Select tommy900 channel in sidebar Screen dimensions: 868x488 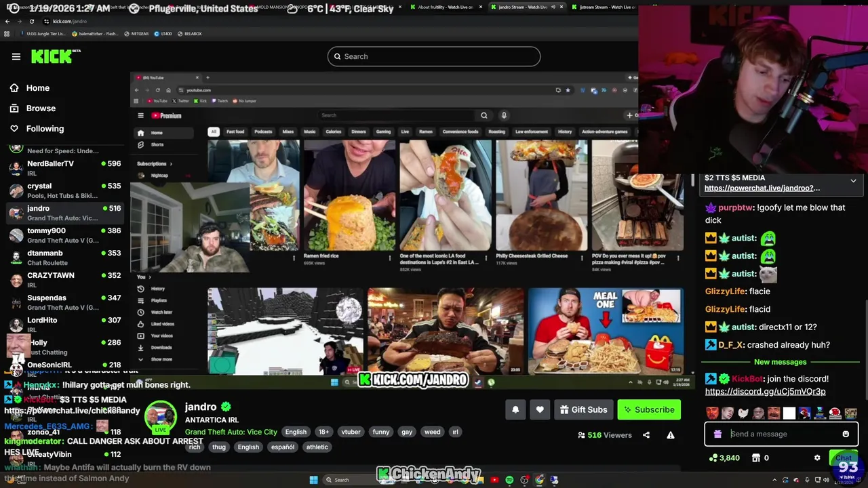tap(64, 235)
